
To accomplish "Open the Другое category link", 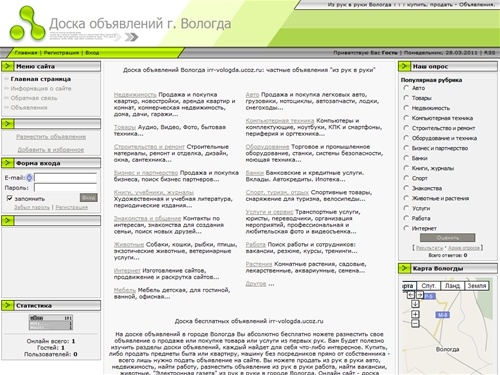I will (256, 284).
